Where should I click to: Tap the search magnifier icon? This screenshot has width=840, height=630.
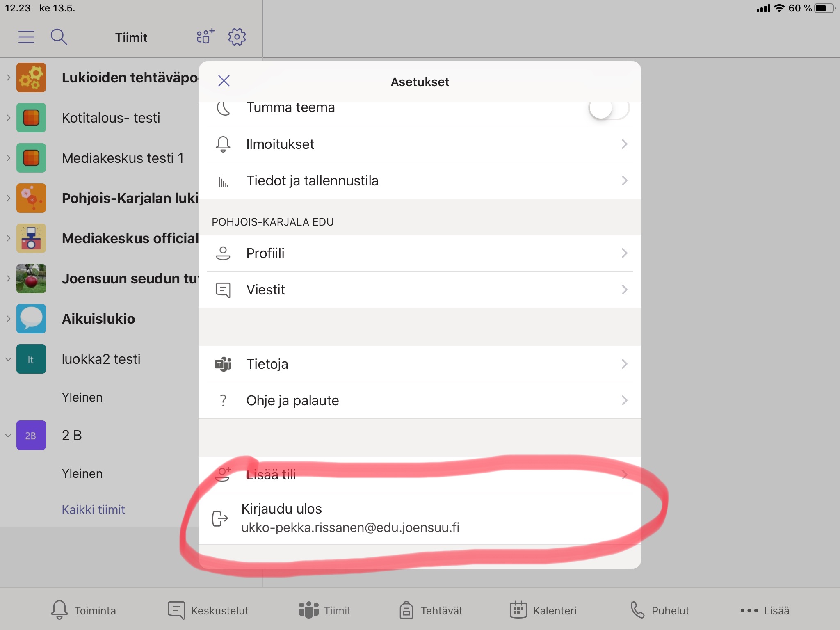(59, 37)
